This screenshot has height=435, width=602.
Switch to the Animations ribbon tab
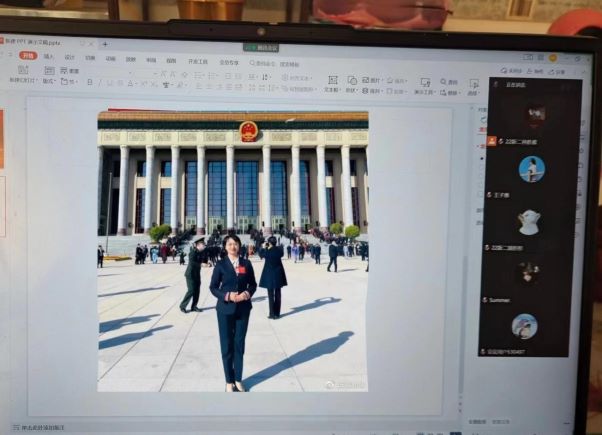click(110, 58)
